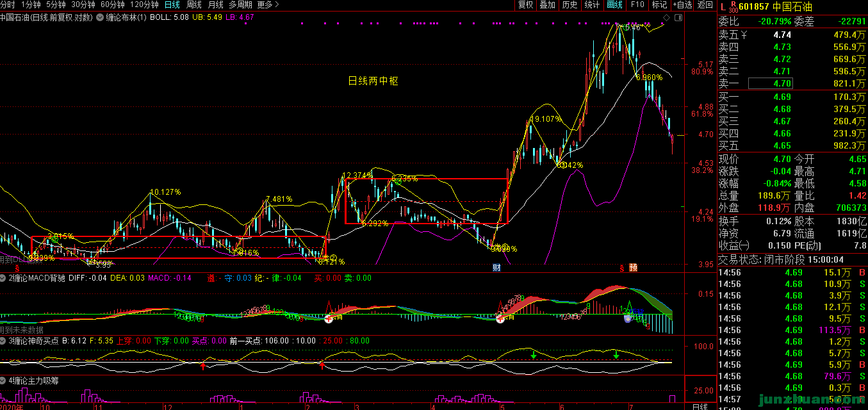Click the R300 margin badge beside stock code
This screenshot has width=868, height=410.
733,7
